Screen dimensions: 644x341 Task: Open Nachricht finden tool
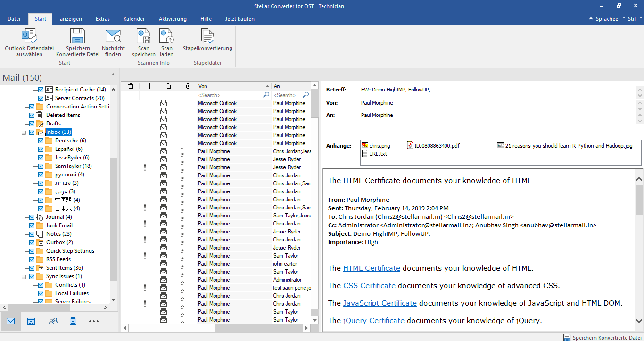(113, 36)
